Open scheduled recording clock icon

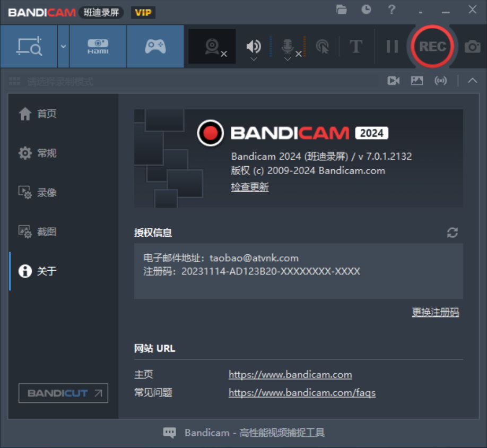tap(366, 10)
